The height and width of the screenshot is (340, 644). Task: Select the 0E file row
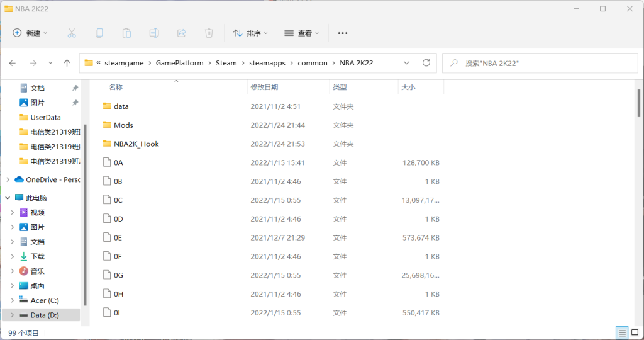[271, 237]
